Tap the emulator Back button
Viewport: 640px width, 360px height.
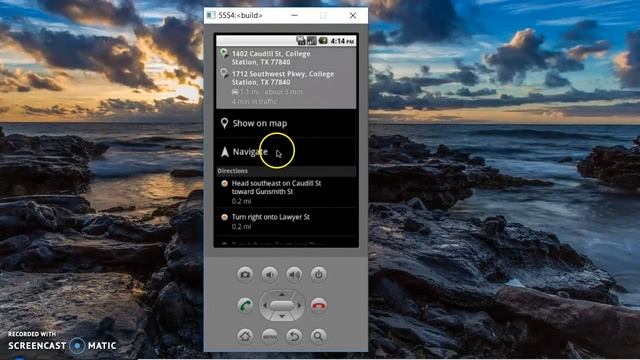[x=294, y=336]
